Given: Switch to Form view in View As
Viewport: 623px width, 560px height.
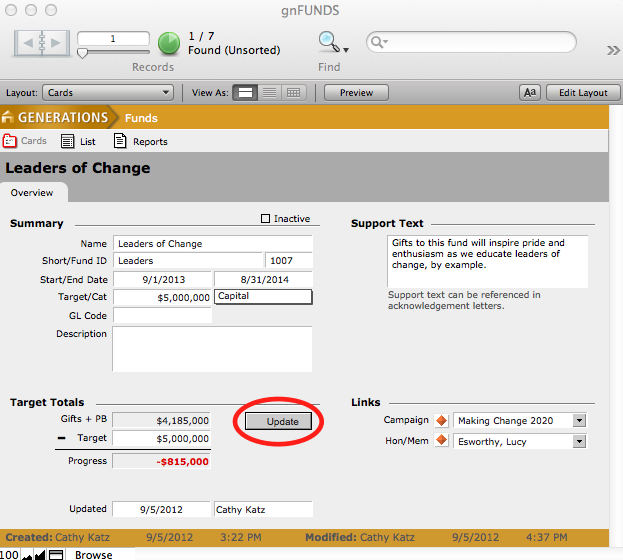Looking at the screenshot, I should coord(245,93).
